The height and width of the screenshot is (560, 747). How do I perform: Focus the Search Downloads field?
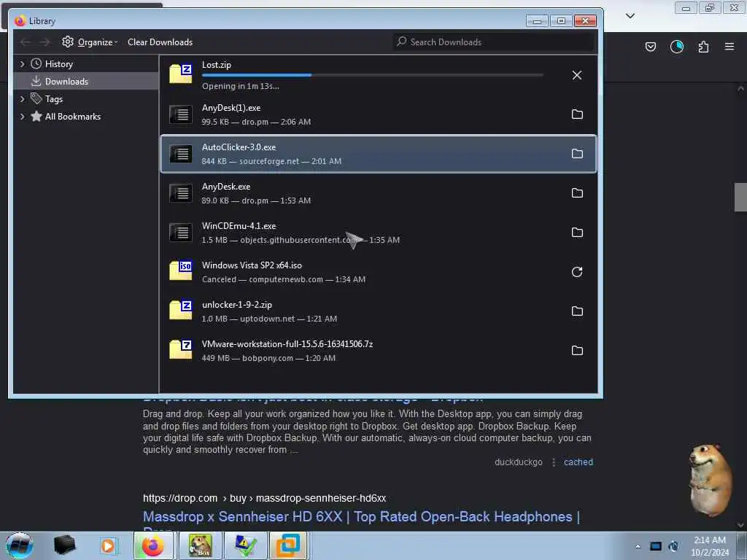[495, 42]
